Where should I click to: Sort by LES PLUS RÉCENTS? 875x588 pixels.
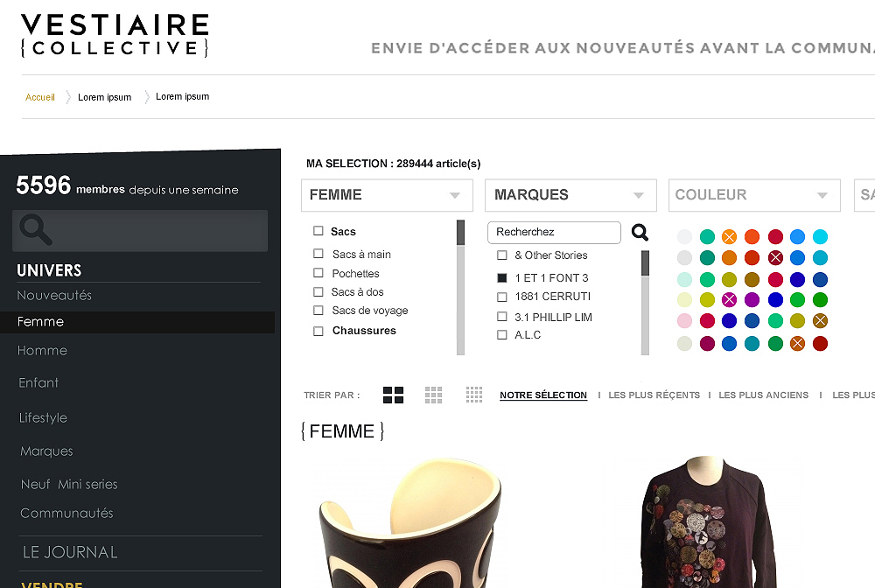(654, 395)
